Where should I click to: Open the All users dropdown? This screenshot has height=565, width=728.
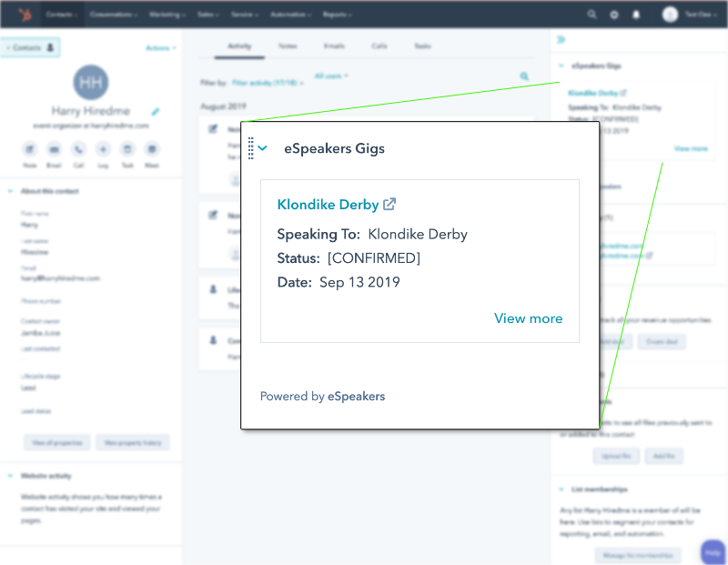(331, 76)
